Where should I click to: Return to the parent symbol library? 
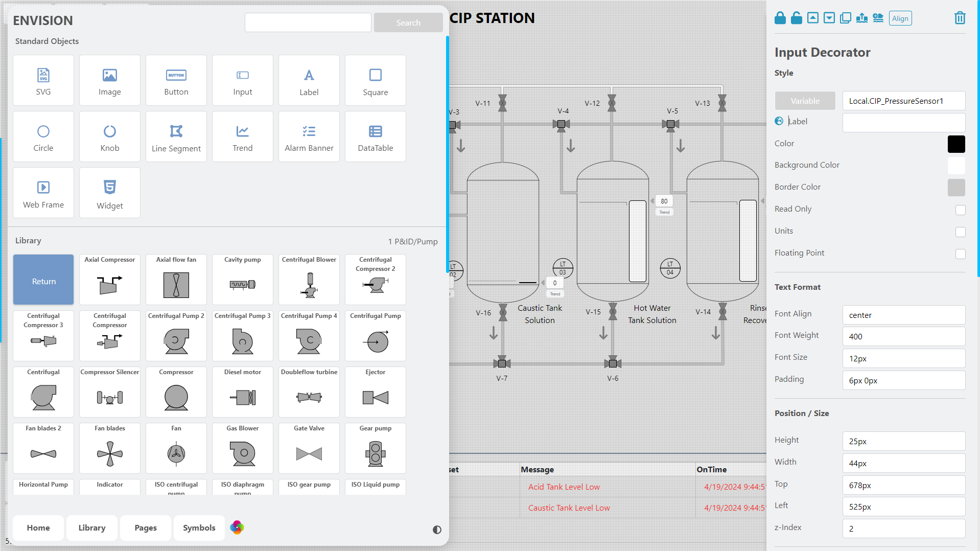click(43, 280)
